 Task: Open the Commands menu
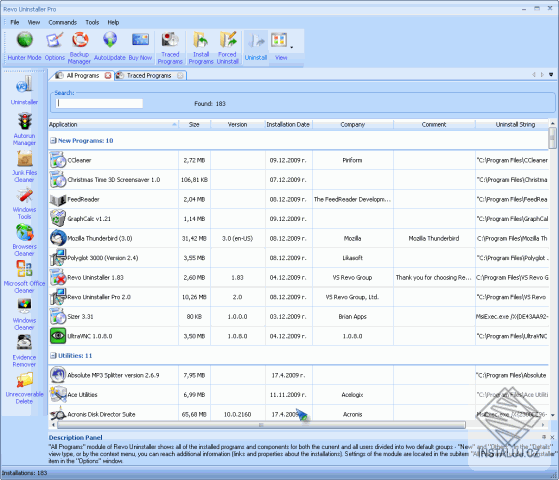point(63,22)
